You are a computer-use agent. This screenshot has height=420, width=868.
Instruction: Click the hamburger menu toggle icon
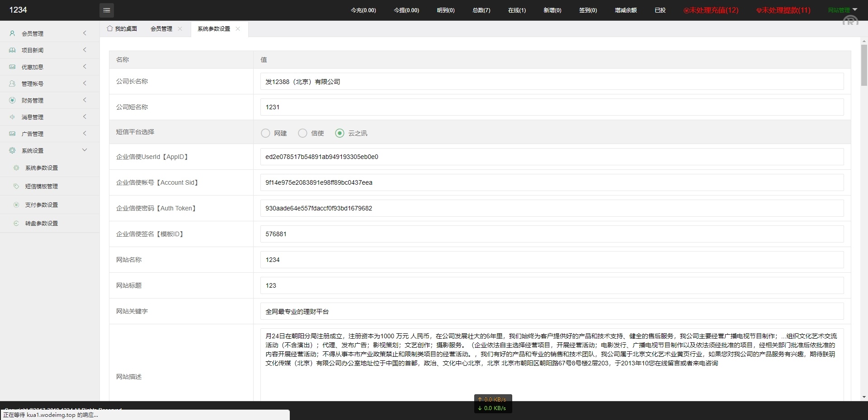(106, 10)
